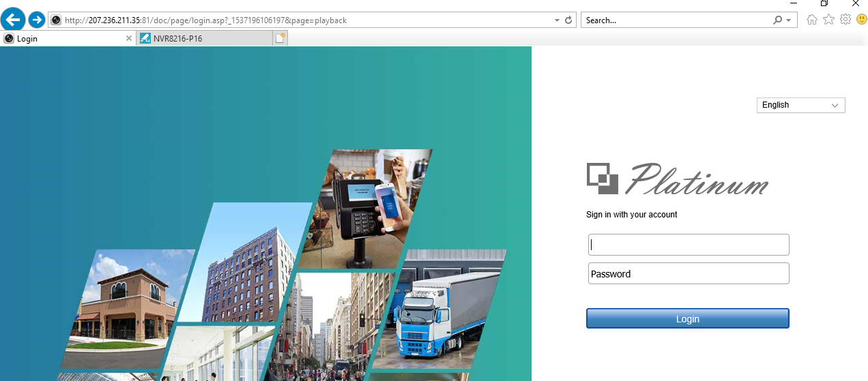This screenshot has height=381, width=868.
Task: Close the Login tab
Action: pos(129,39)
